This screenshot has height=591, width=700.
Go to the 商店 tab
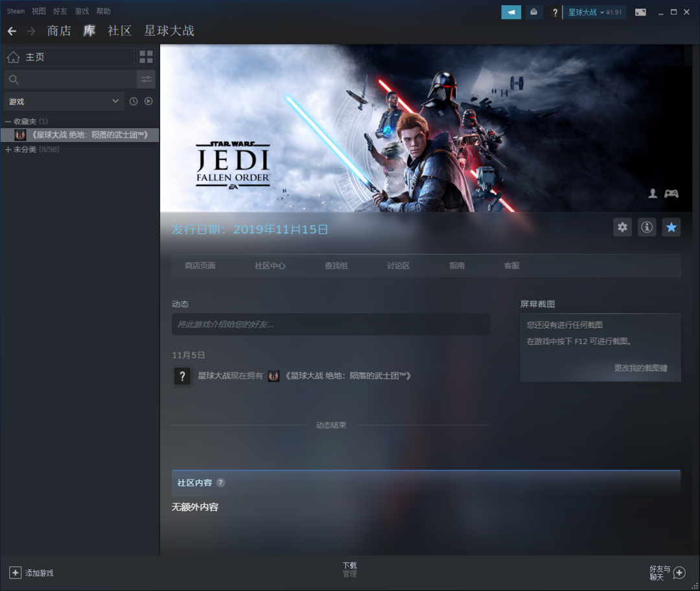[59, 31]
